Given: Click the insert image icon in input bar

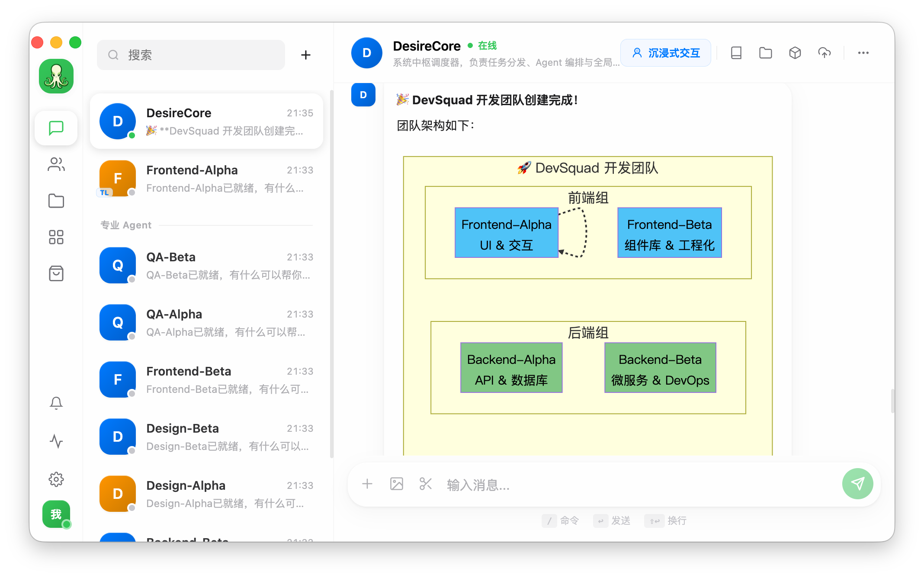Looking at the screenshot, I should click(397, 484).
